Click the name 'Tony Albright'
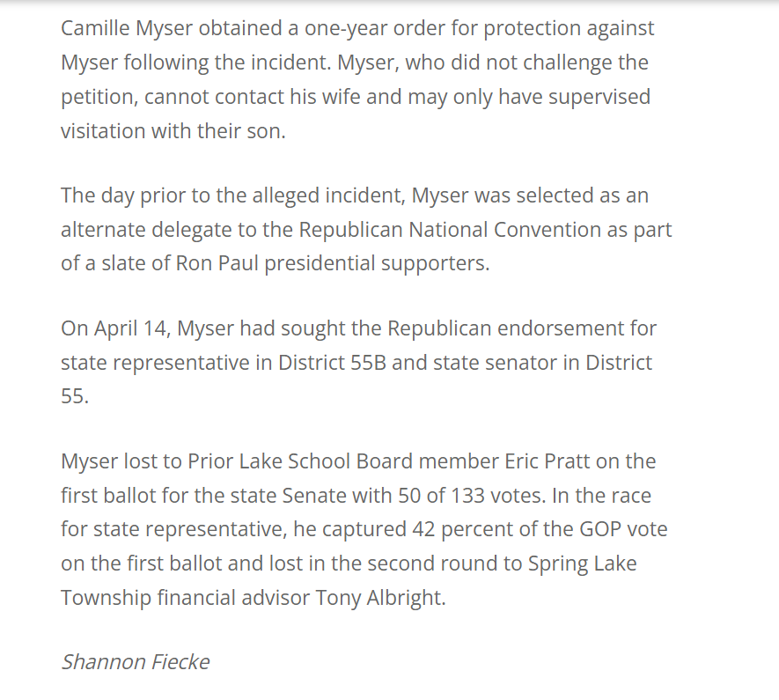Screen dimensions: 779x700 point(378,598)
